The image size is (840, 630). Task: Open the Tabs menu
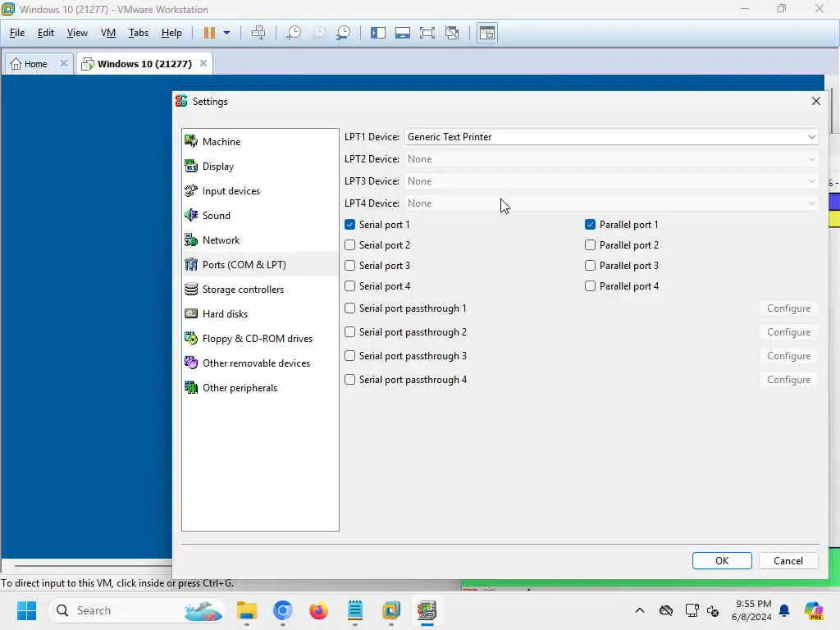(x=138, y=33)
